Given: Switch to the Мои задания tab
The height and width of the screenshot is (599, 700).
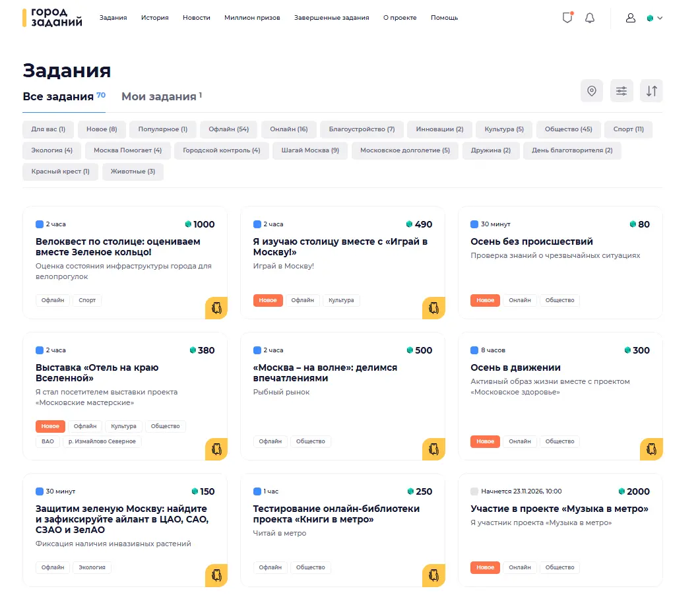Looking at the screenshot, I should coord(162,96).
